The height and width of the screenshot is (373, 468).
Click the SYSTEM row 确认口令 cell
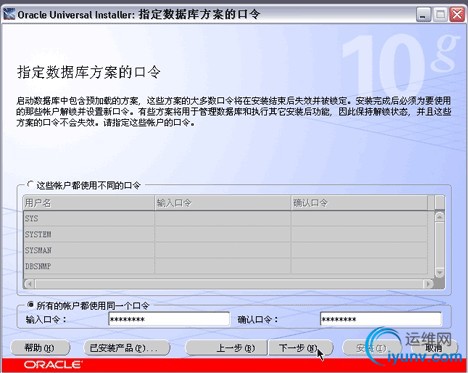[x=359, y=234]
